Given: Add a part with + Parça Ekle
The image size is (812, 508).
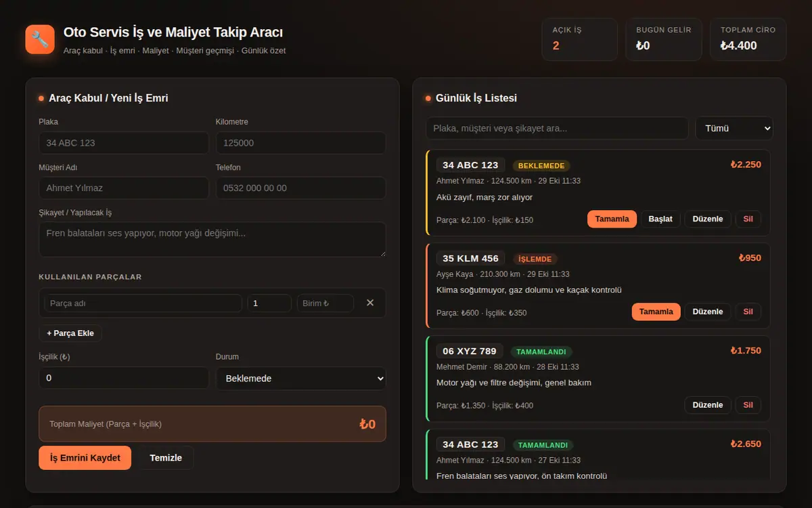Looking at the screenshot, I should 70,333.
